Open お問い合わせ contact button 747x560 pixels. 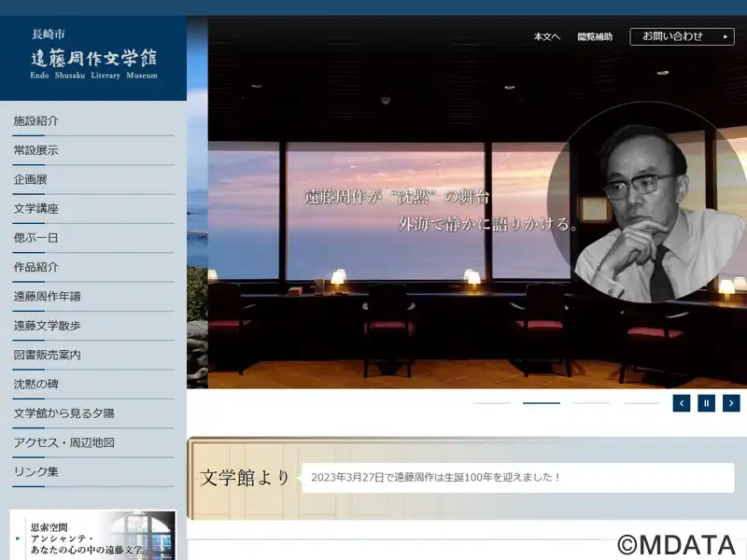[682, 36]
